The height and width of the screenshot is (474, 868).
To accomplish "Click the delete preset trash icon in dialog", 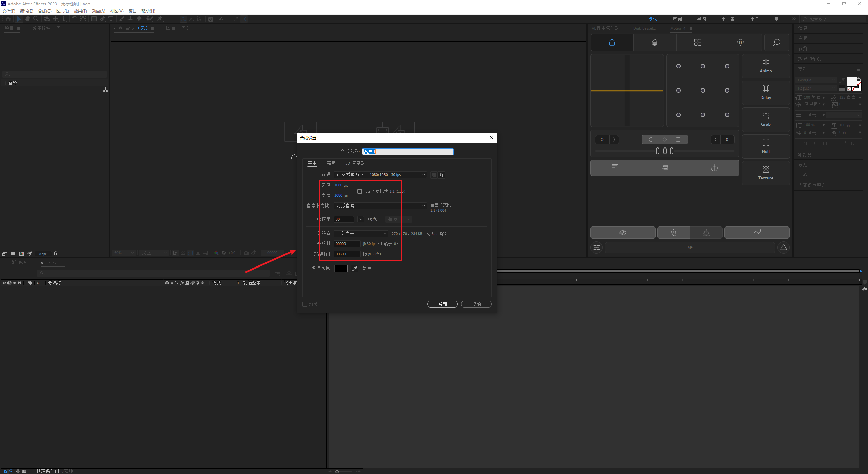I will [x=441, y=175].
